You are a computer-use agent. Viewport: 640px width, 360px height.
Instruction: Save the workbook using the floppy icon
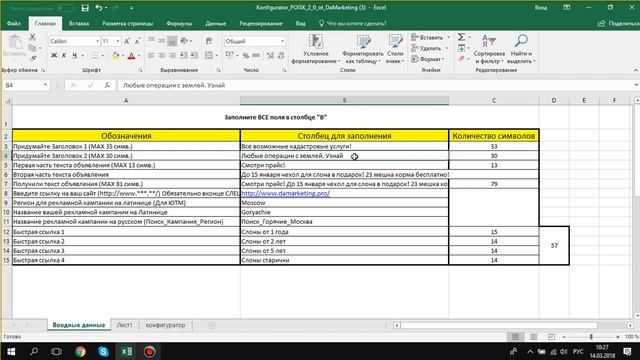pos(85,8)
